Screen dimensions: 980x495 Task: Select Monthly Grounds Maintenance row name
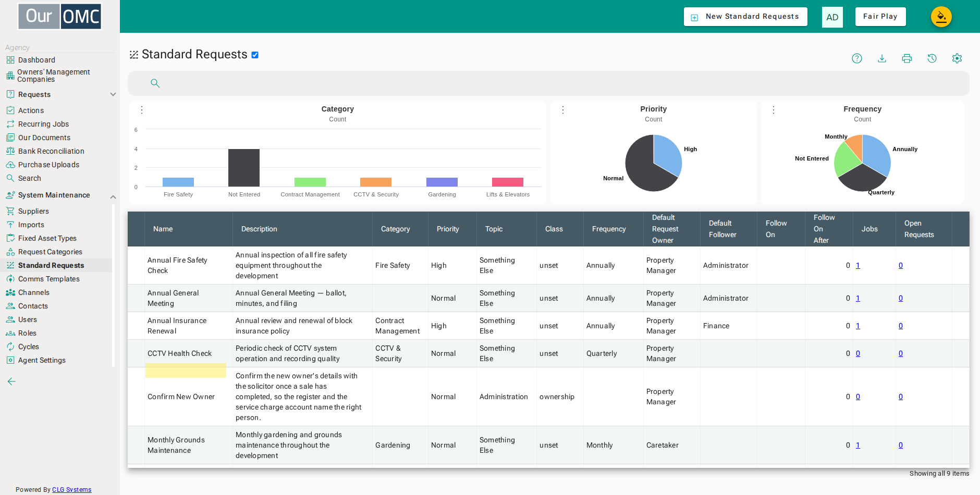click(x=176, y=445)
